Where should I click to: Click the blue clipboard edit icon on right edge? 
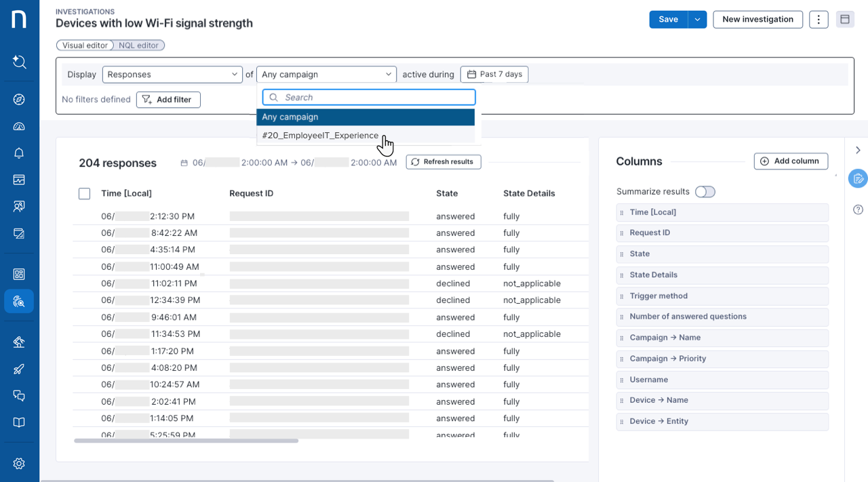[858, 178]
